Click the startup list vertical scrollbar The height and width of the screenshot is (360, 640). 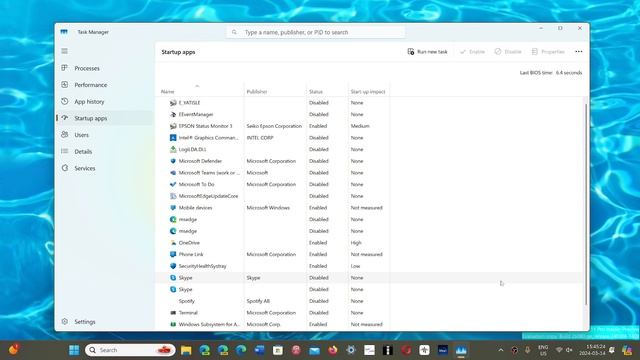586,204
